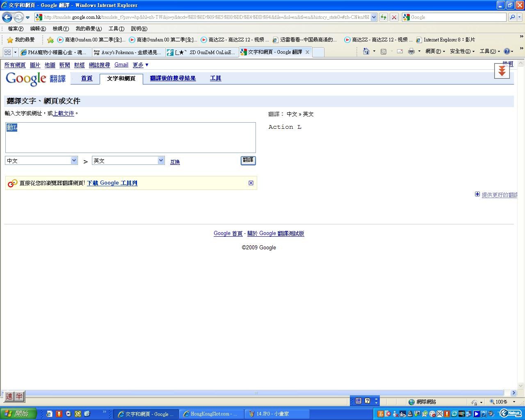This screenshot has width=525, height=420.
Task: Click the language bar help icon
Action: click(367, 401)
